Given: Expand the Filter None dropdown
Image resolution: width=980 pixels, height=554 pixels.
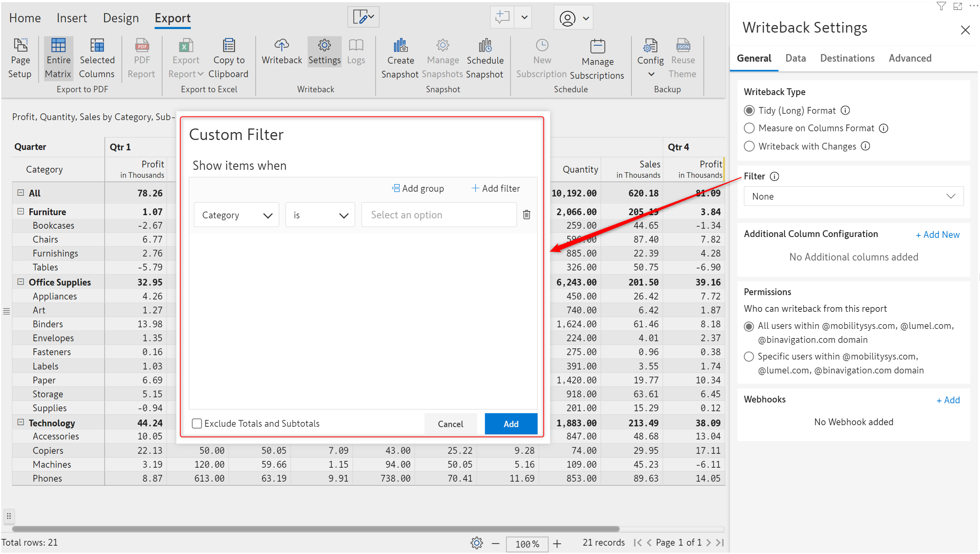Looking at the screenshot, I should tap(853, 196).
